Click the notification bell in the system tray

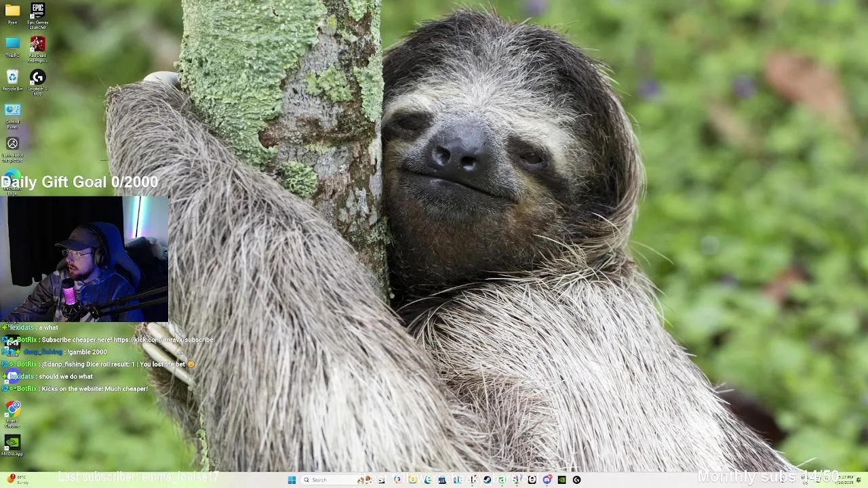pos(859,480)
